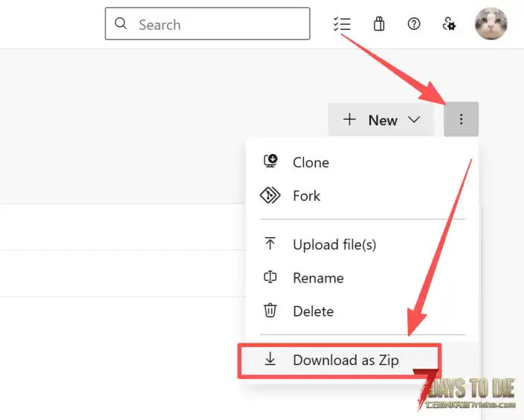The width and height of the screenshot is (524, 420).
Task: Click the upload arrow icon
Action: click(x=270, y=244)
